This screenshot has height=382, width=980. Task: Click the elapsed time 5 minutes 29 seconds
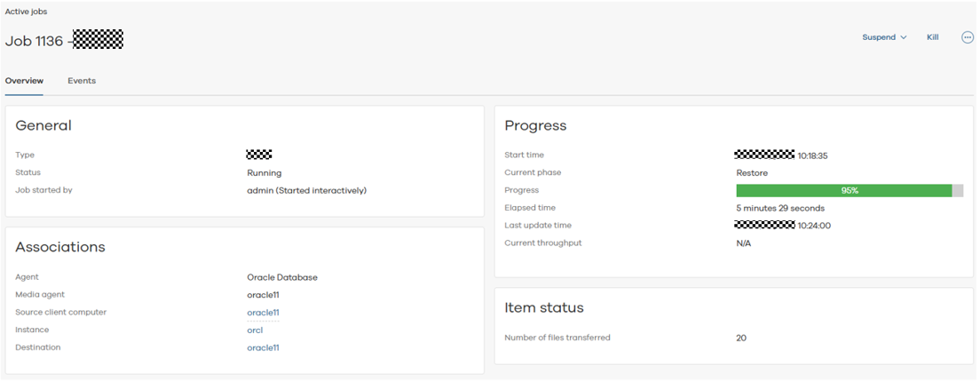point(780,208)
